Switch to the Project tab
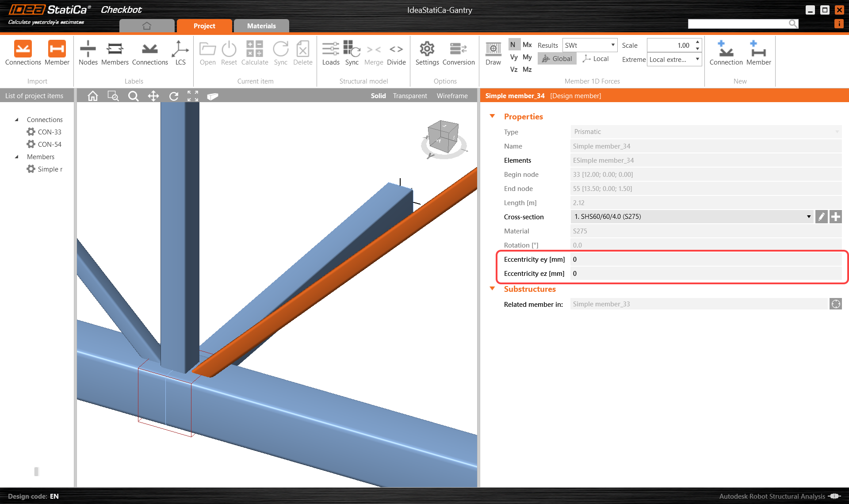 click(204, 26)
